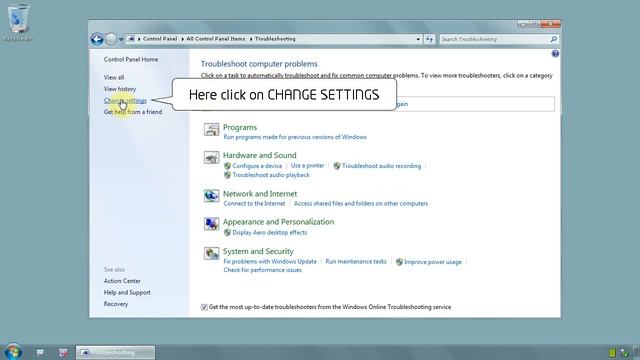Screen dimensions: 640x360
Task: Open Network and Internet heading
Action: pos(260,194)
